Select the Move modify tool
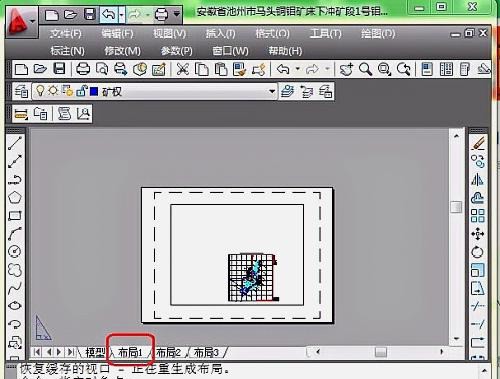 click(478, 234)
